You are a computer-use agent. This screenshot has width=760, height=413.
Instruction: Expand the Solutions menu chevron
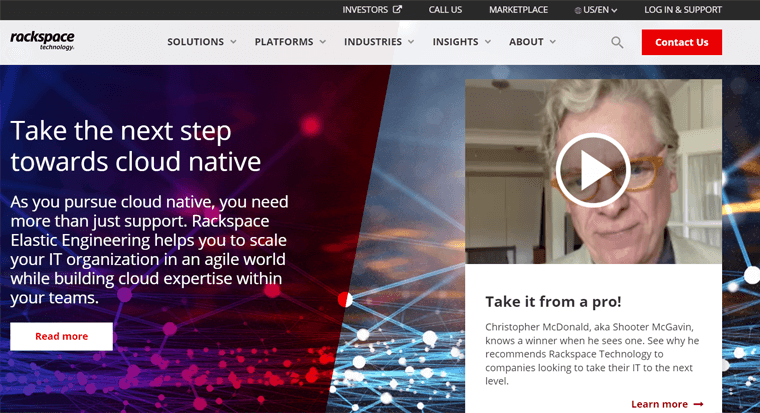(233, 42)
